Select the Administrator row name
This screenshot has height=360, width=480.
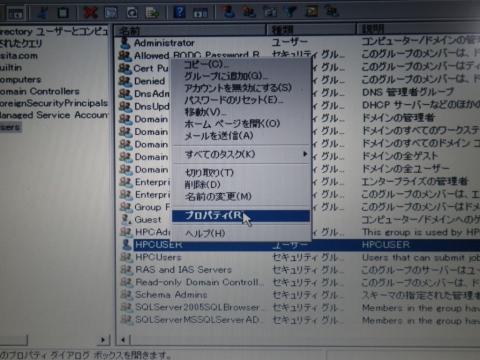(x=164, y=43)
